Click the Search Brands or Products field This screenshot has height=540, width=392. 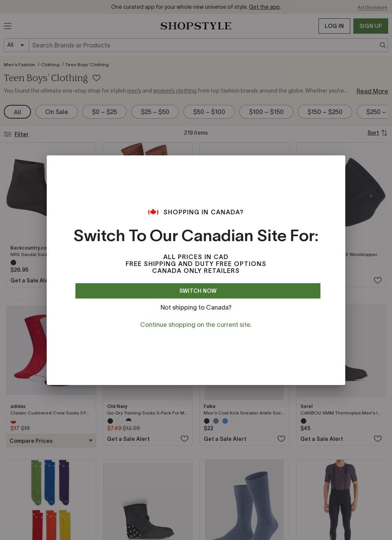point(203,45)
